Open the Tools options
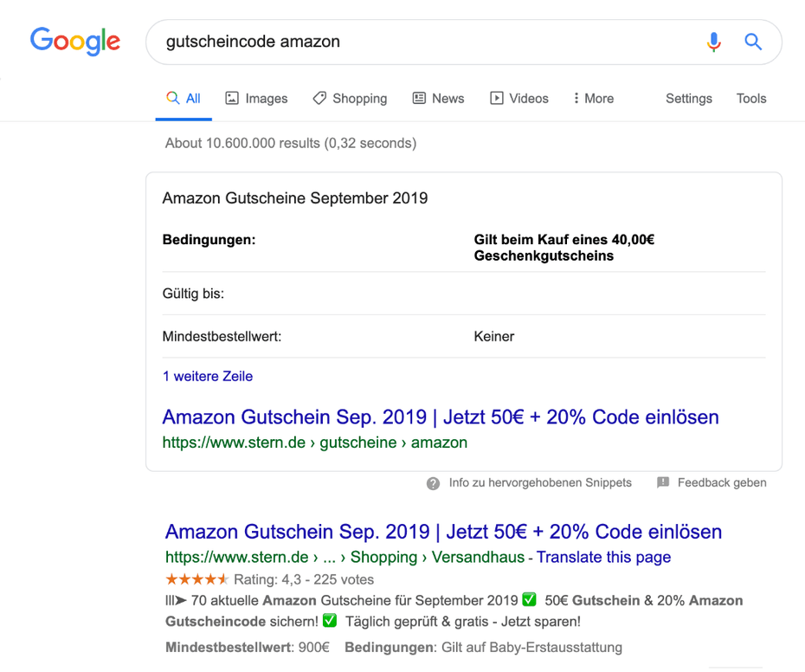Screen dimensions: 805x672 [751, 99]
